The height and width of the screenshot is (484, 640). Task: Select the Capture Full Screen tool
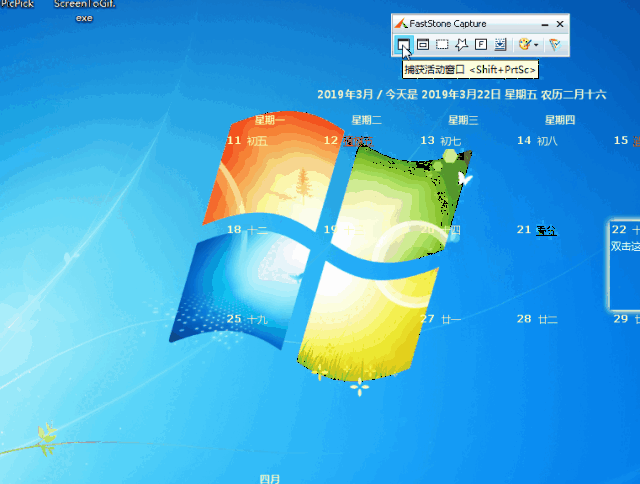(481, 44)
